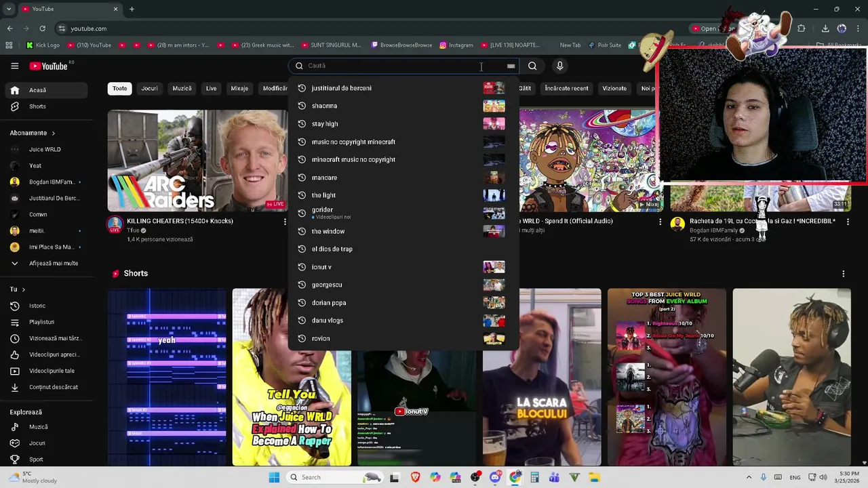868x488 pixels.
Task: Open Jocuri under Explorează
Action: 46,443
